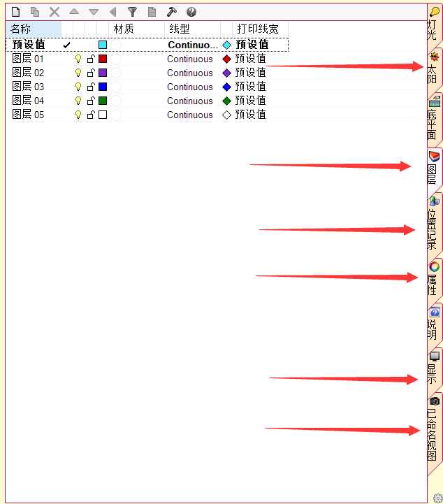Toggle visibility bulb of 图层 02
Image resolution: width=443 pixels, height=504 pixels.
point(78,73)
